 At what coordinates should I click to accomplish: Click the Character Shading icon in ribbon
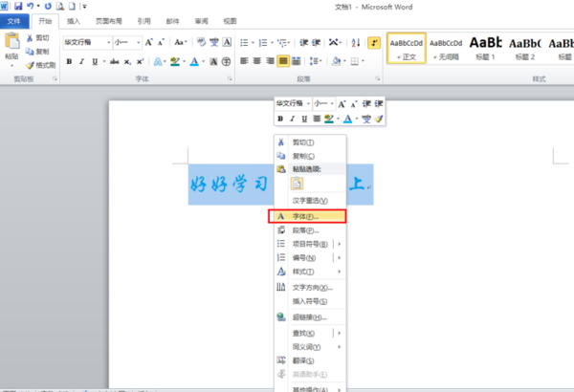tap(213, 61)
